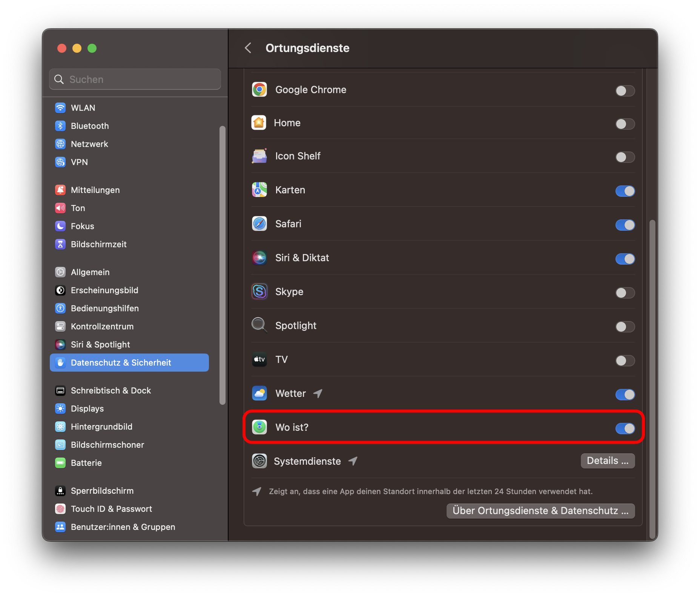The width and height of the screenshot is (700, 597).
Task: Click 'Zeigt an, dass eine App' note
Action: [x=431, y=491]
